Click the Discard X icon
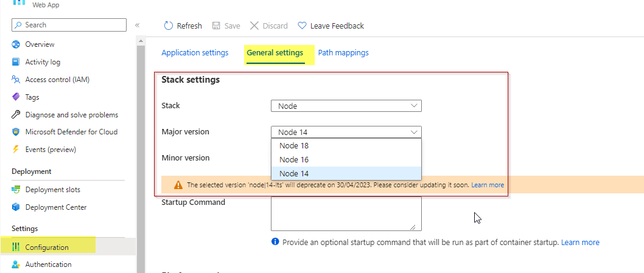Image resolution: width=644 pixels, height=273 pixels. 254,26
